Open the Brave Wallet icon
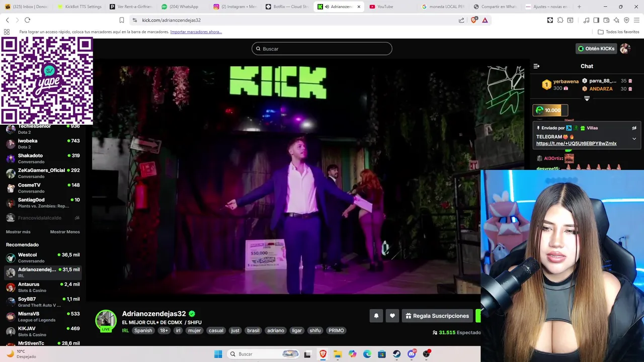 [x=606, y=20]
